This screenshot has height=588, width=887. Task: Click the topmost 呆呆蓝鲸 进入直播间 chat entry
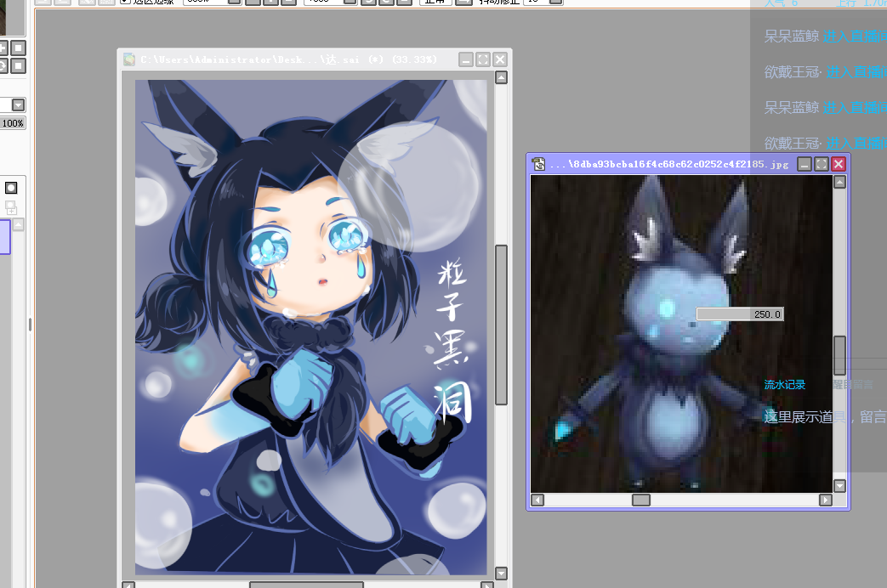[825, 37]
